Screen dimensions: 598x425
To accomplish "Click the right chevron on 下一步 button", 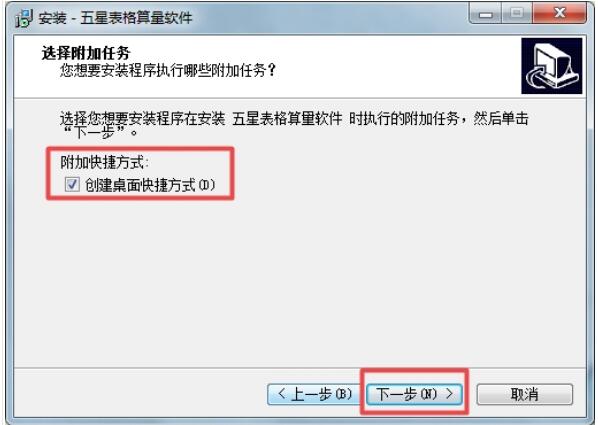I will click(450, 394).
